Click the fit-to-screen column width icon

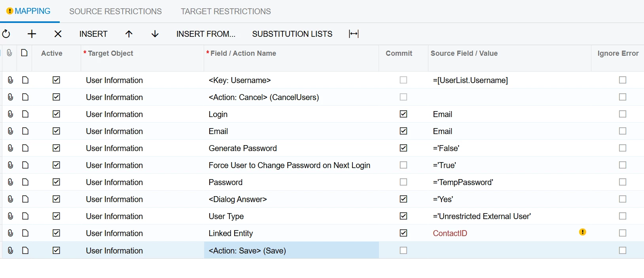354,34
